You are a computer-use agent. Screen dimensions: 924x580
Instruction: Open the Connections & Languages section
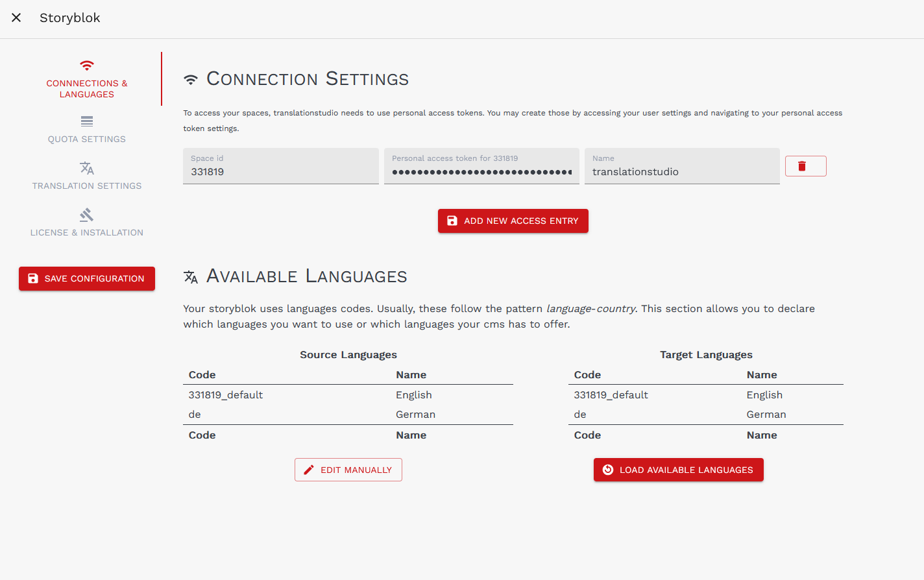coord(87,79)
